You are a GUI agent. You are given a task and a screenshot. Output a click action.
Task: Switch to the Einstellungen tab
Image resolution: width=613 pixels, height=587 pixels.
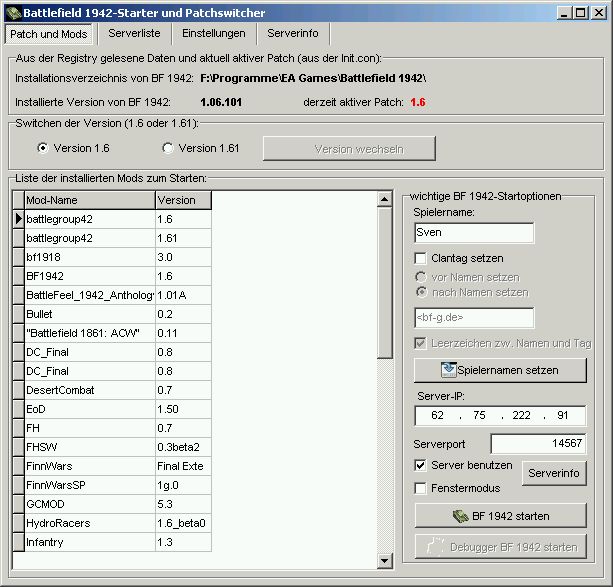pos(214,34)
